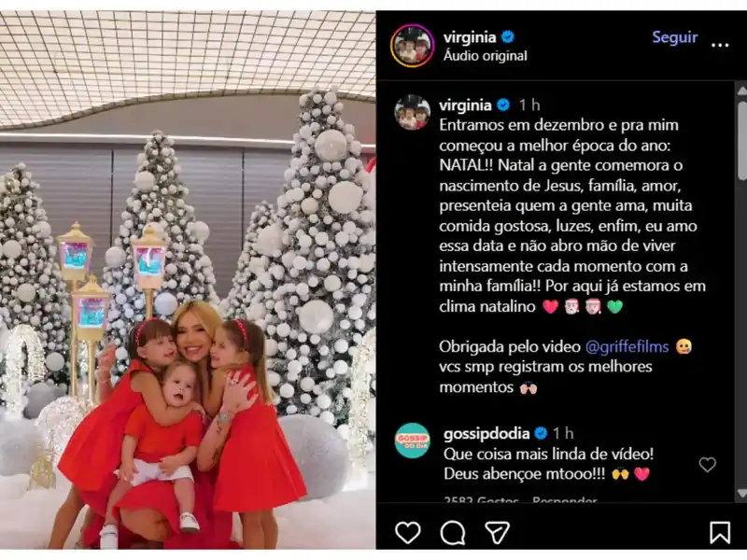The width and height of the screenshot is (747, 560).
Task: Click the Christmas video image
Action: [188, 280]
